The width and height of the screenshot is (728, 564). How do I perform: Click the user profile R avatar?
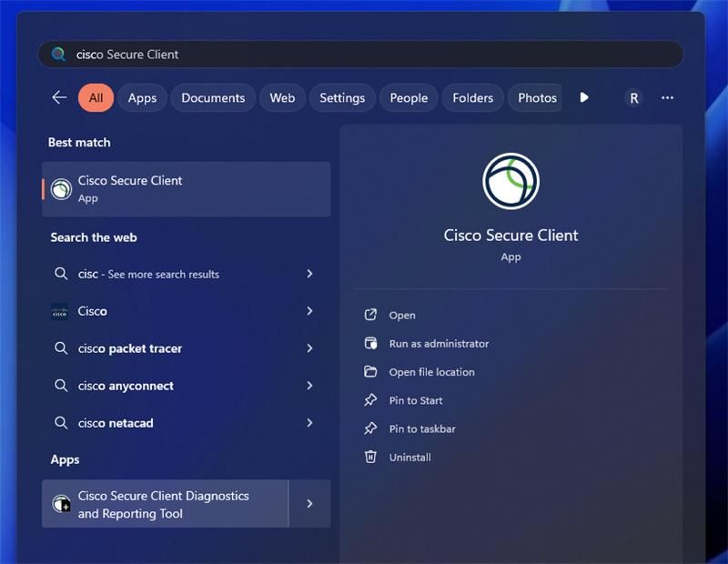pos(633,97)
